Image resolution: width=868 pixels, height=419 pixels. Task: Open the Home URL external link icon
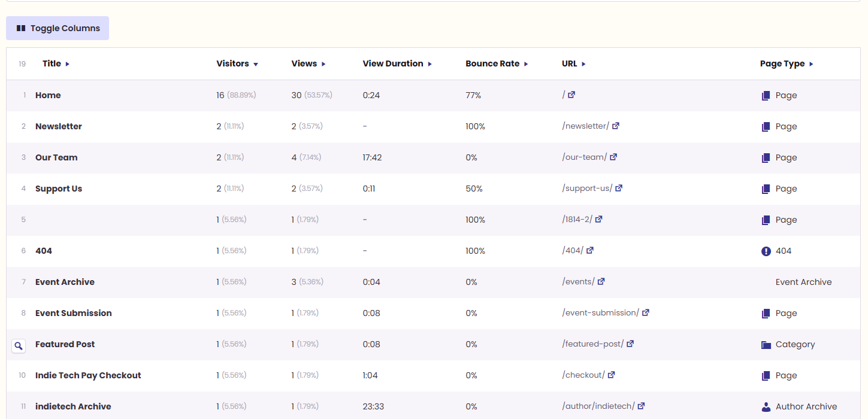coord(571,95)
